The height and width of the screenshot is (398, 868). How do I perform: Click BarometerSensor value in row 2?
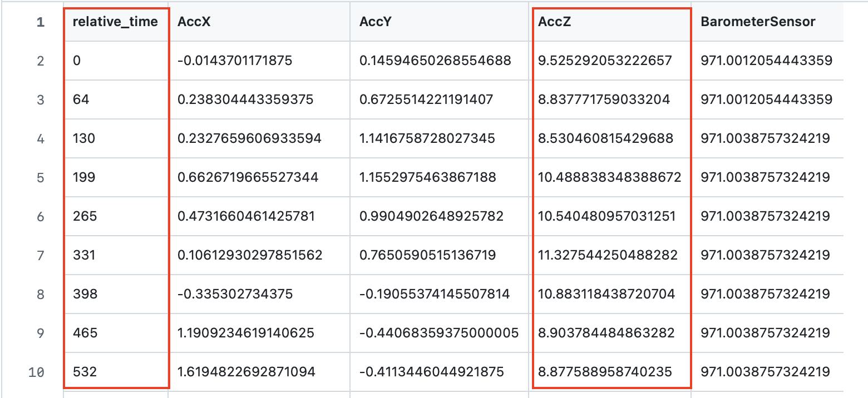(x=766, y=61)
